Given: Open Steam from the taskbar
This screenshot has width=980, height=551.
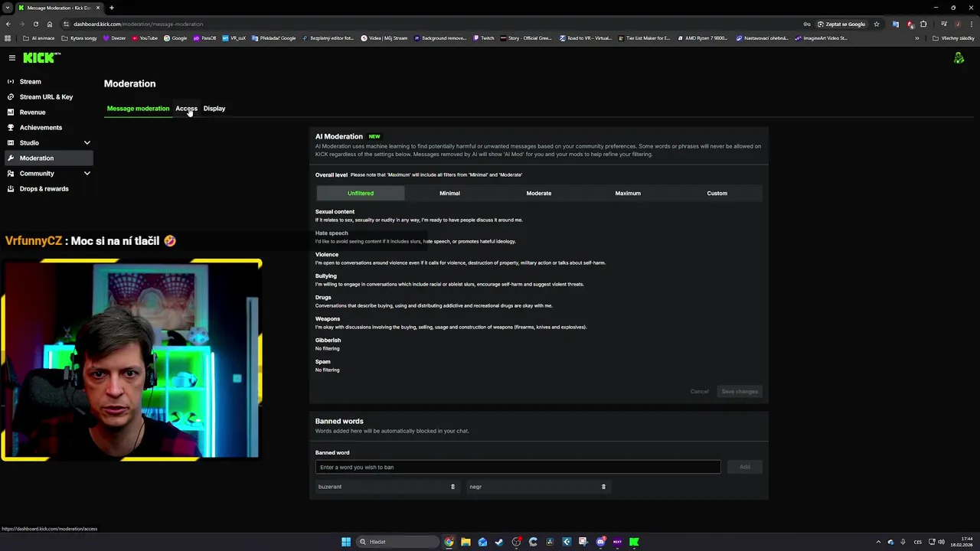Looking at the screenshot, I should pyautogui.click(x=499, y=542).
